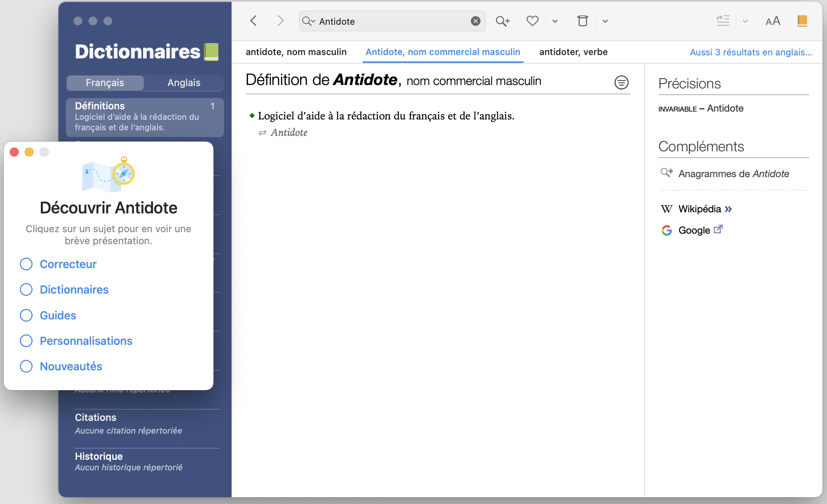Image resolution: width=827 pixels, height=504 pixels.
Task: Select the Nouveautés radio circle
Action: click(x=26, y=366)
